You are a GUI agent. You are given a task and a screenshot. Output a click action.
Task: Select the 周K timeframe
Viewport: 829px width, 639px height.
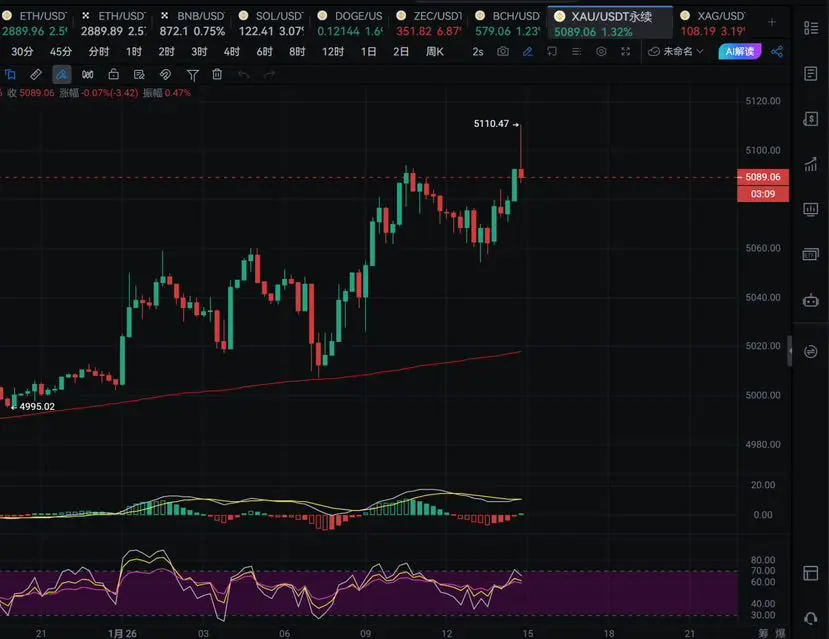point(435,51)
